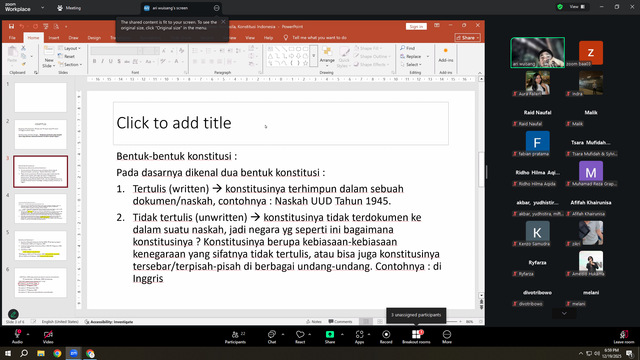Image resolution: width=640 pixels, height=360 pixels.
Task: Switch to the Insert tab
Action: pyautogui.click(x=54, y=38)
